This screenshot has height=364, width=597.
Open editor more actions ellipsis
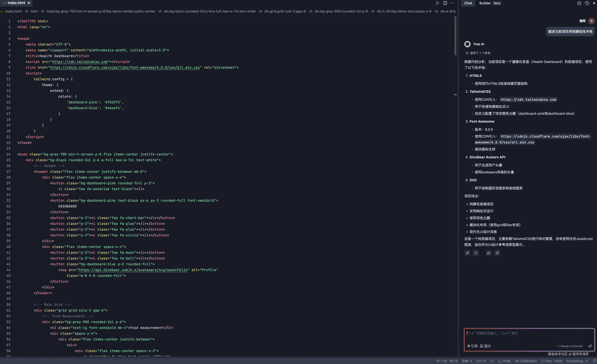click(452, 3)
